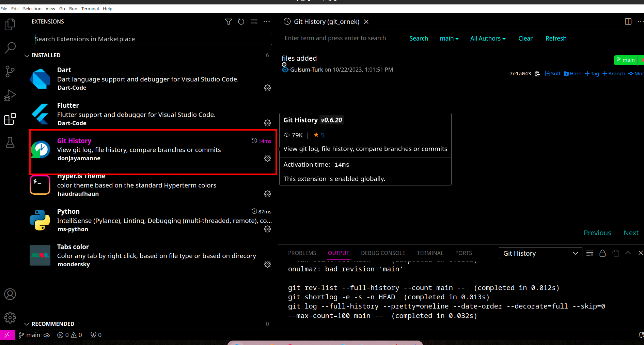Open the notifications bell

641,335
